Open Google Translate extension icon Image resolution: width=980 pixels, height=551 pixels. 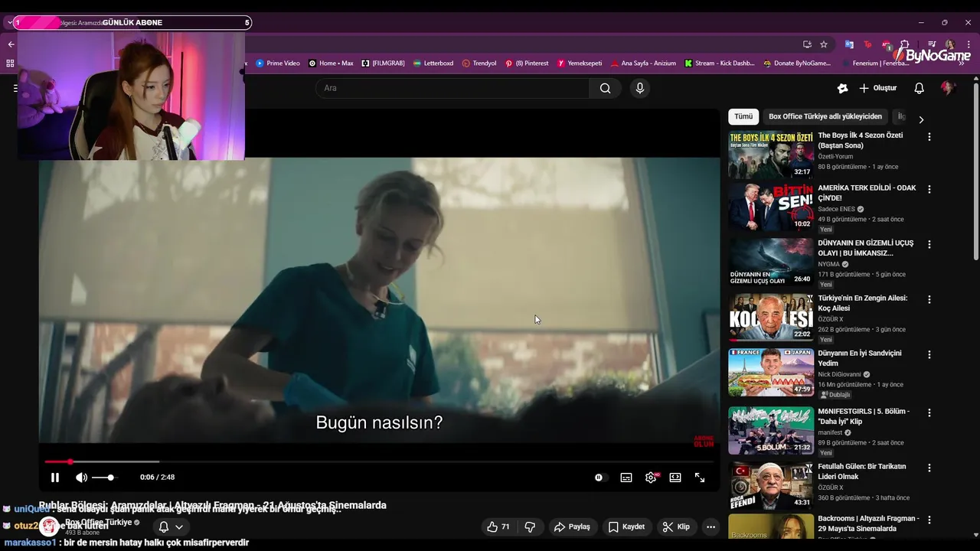(849, 44)
